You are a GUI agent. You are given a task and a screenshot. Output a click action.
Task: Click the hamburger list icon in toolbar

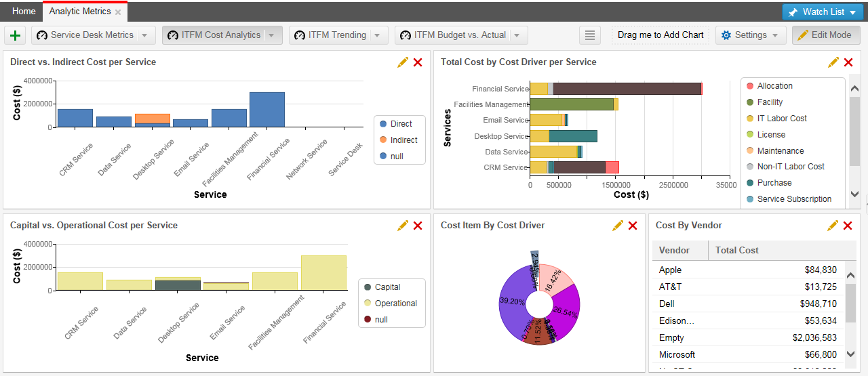click(x=590, y=35)
